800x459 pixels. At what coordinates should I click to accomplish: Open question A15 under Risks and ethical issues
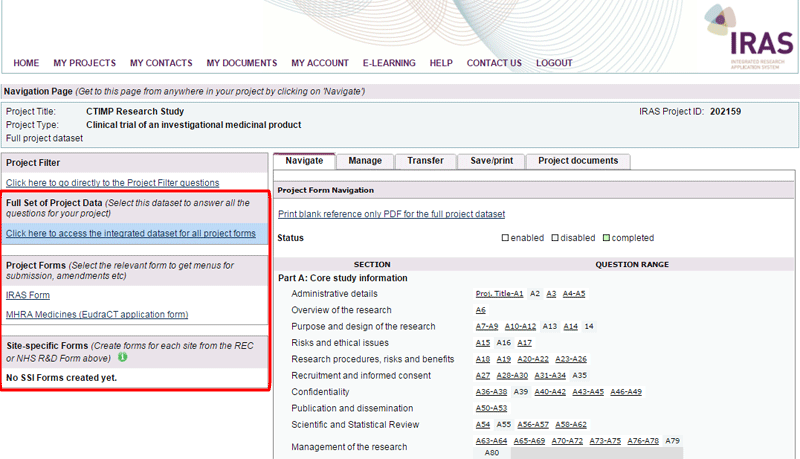[x=483, y=343]
